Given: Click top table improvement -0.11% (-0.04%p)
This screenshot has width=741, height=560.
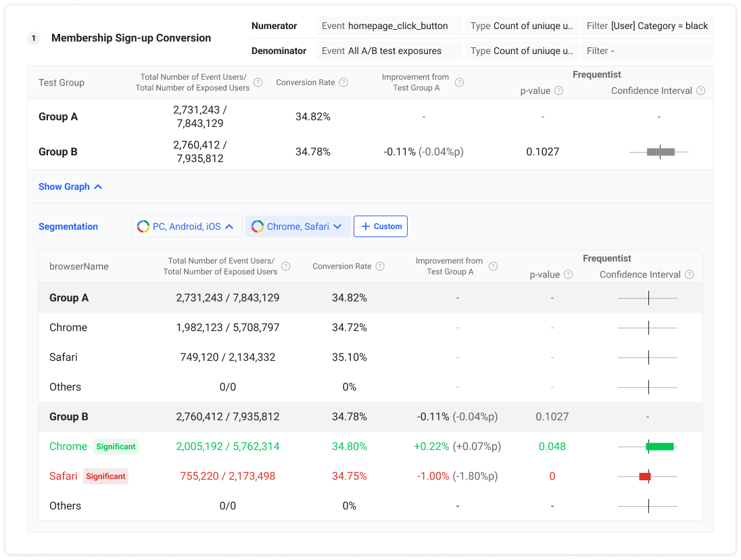Looking at the screenshot, I should tap(423, 152).
